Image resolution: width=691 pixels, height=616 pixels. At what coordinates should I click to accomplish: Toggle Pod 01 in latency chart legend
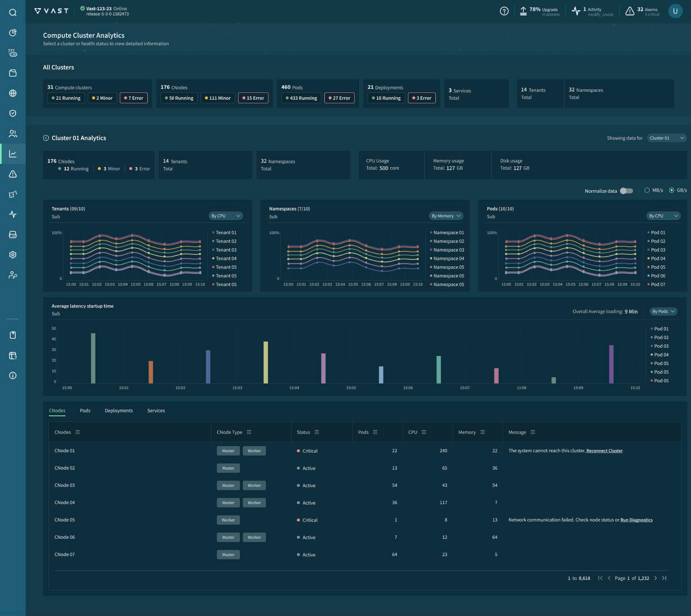[659, 329]
